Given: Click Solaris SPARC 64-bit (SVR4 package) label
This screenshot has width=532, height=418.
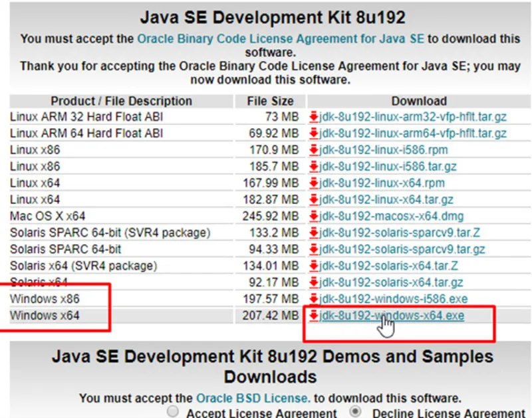Looking at the screenshot, I should 110,233.
